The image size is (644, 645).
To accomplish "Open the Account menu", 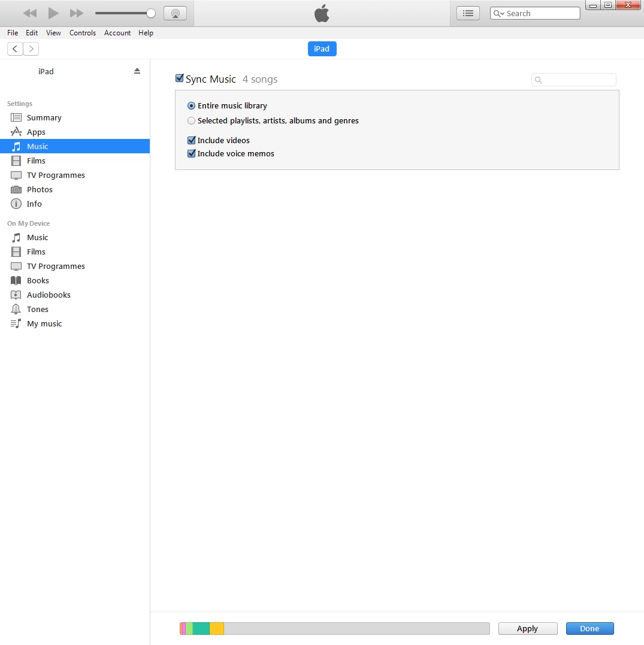I will point(117,33).
